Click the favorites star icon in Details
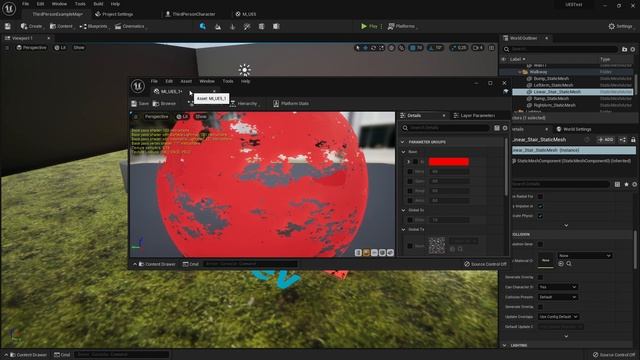 626,184
